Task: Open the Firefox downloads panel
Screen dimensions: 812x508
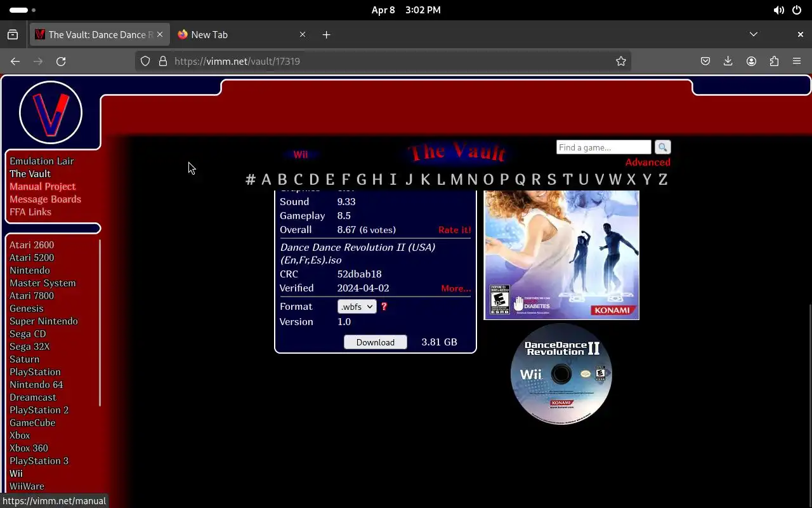Action: tap(728, 61)
